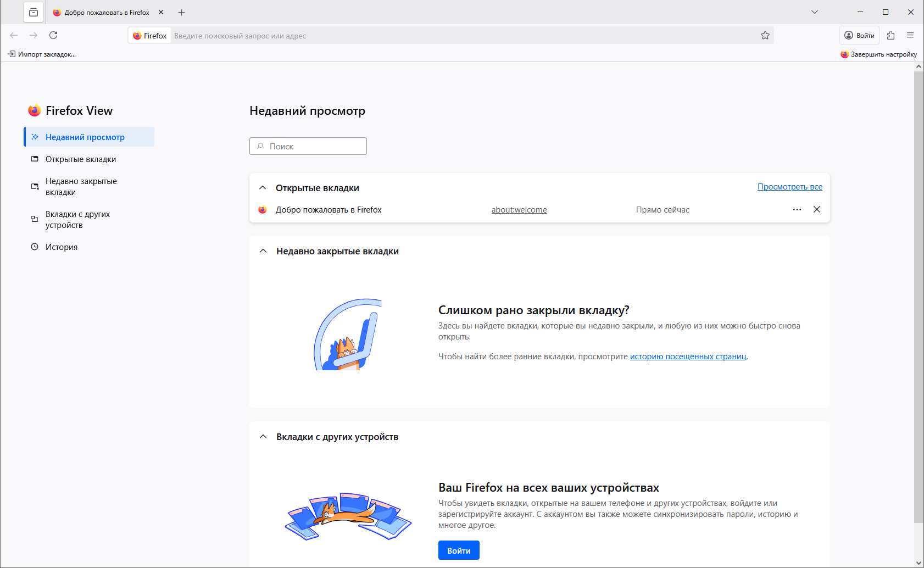Select Недавно закрытые вкладки in the sidebar
This screenshot has width=924, height=568.
81,187
